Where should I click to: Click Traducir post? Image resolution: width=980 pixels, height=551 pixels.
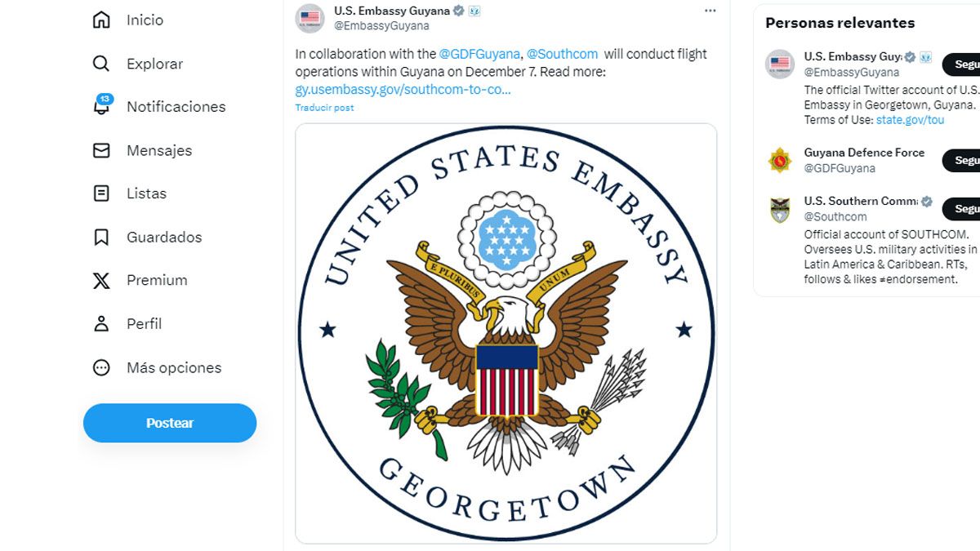click(324, 108)
